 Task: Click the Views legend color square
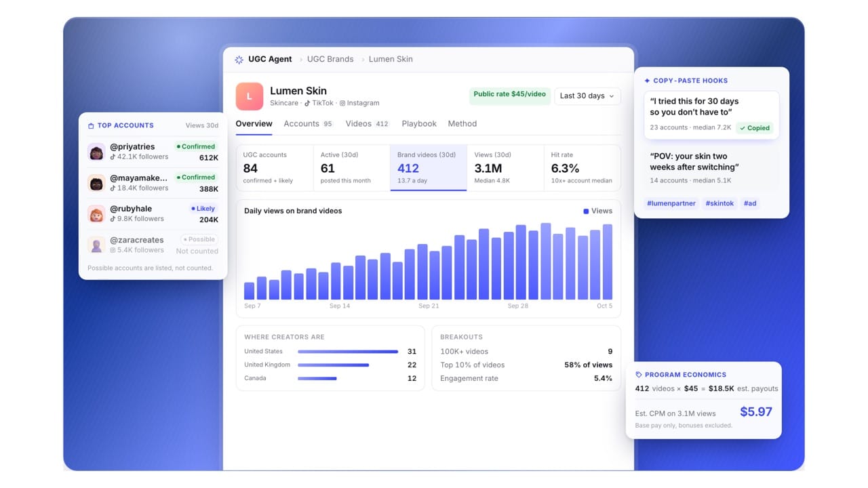586,211
